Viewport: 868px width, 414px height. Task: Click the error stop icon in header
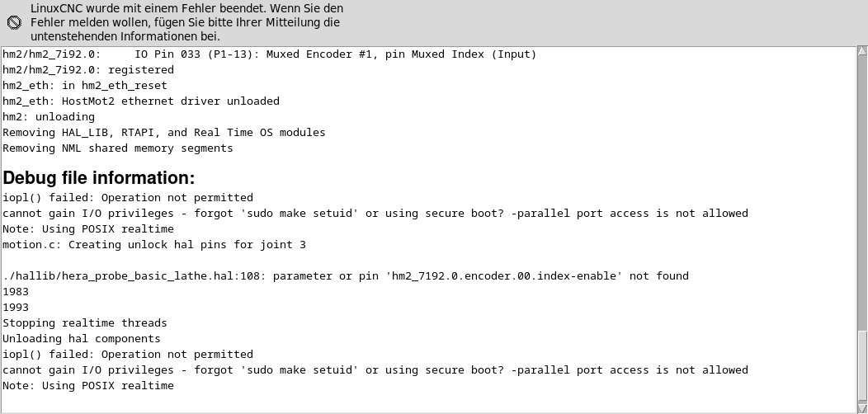[x=14, y=22]
